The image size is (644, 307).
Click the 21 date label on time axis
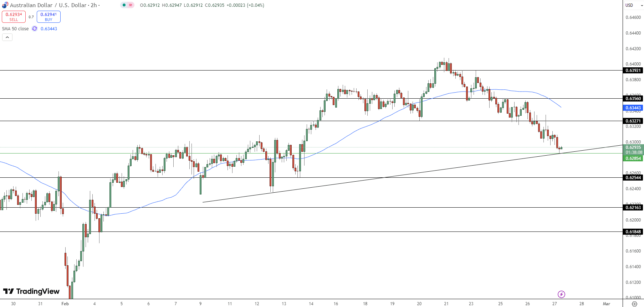(x=446, y=304)
